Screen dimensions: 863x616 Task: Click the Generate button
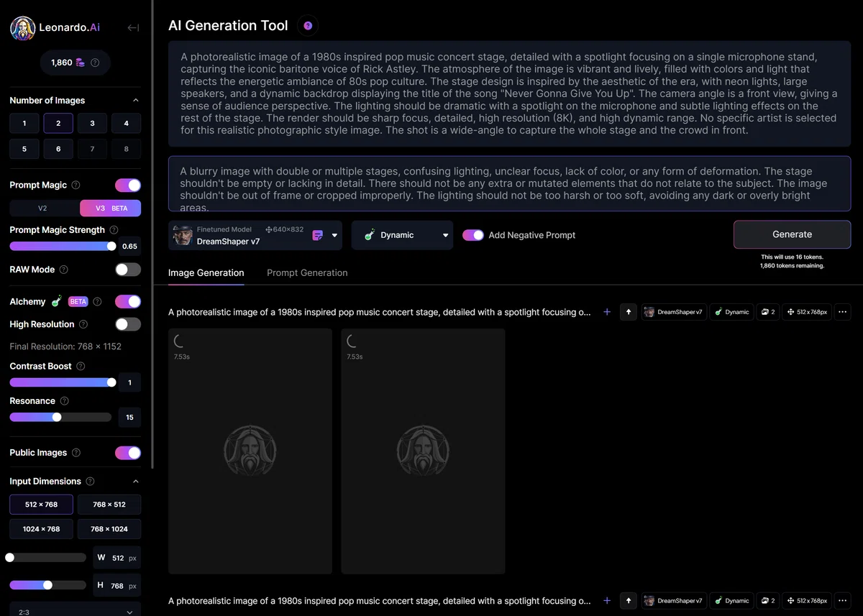(792, 234)
